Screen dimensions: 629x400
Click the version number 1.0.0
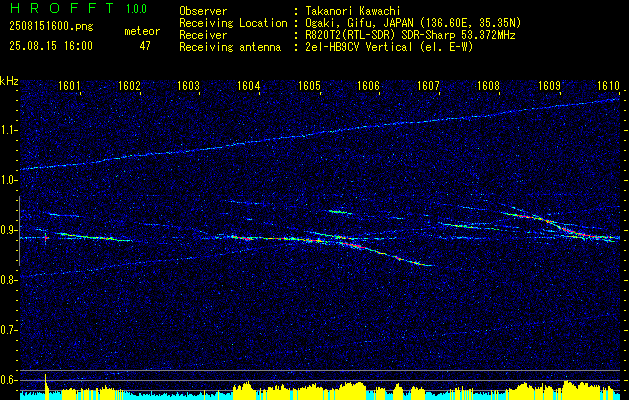[136, 9]
